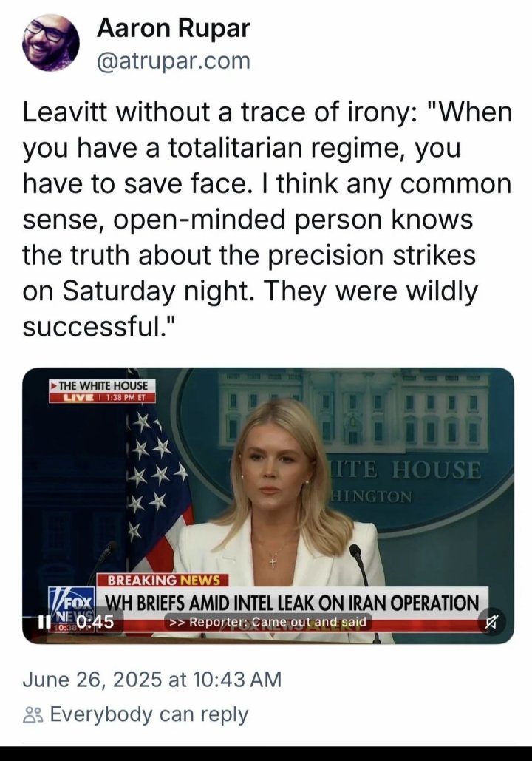Open the Aaron Rupar display name link
The width and height of the screenshot is (532, 761).
(x=174, y=29)
